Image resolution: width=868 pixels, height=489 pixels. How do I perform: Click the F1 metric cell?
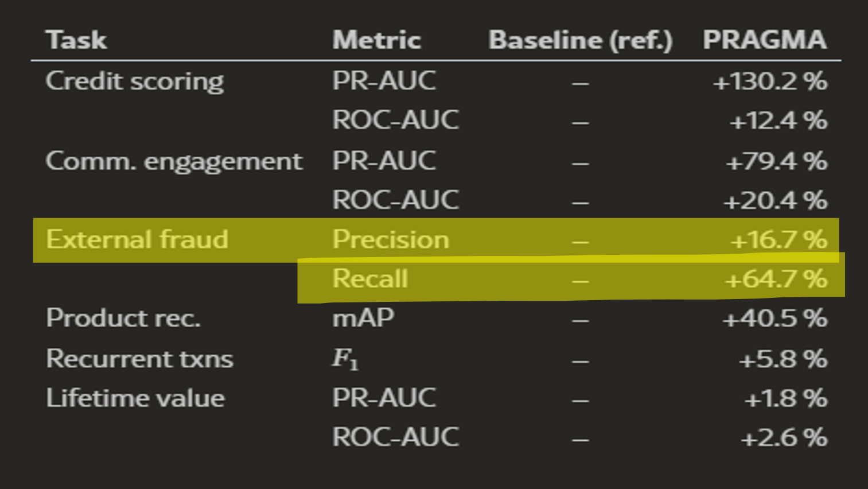coord(345,360)
